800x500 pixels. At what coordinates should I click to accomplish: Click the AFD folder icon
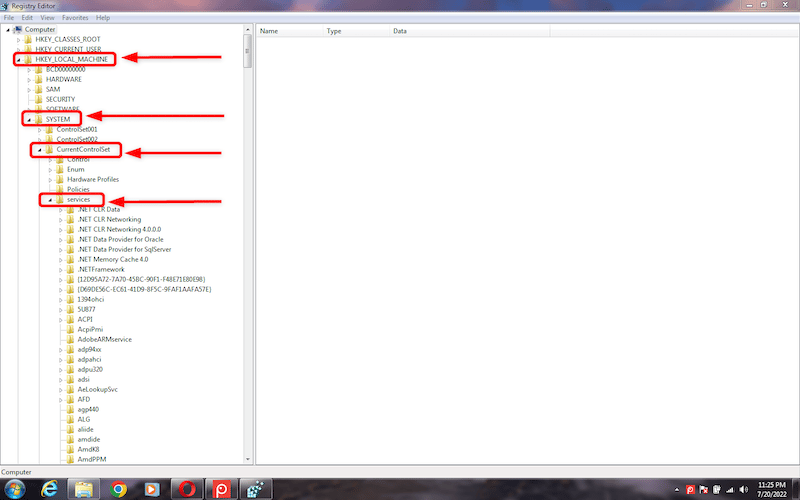pos(70,399)
